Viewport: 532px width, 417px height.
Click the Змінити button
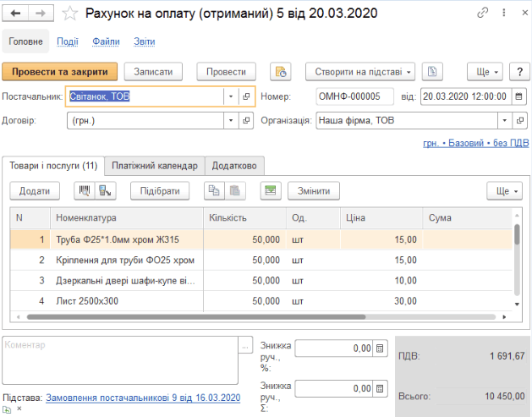click(314, 190)
